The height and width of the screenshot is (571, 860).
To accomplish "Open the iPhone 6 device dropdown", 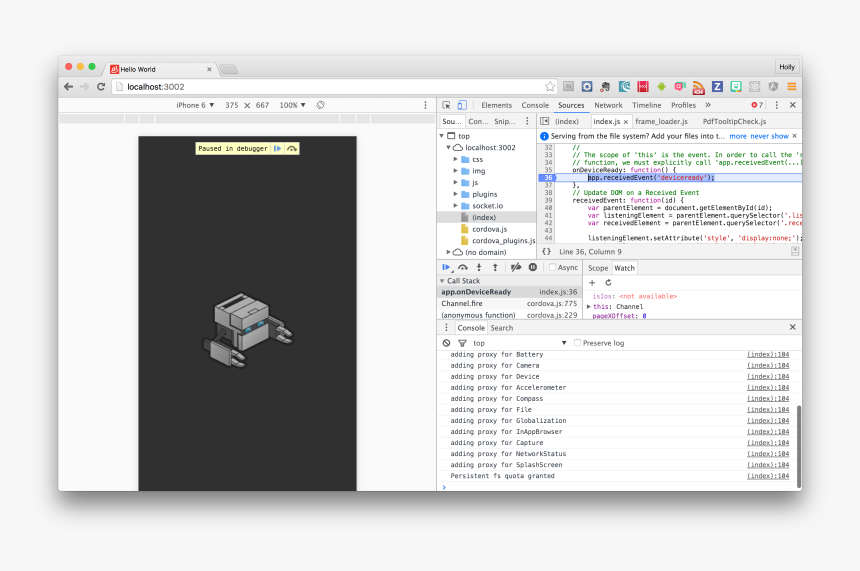I will point(195,105).
